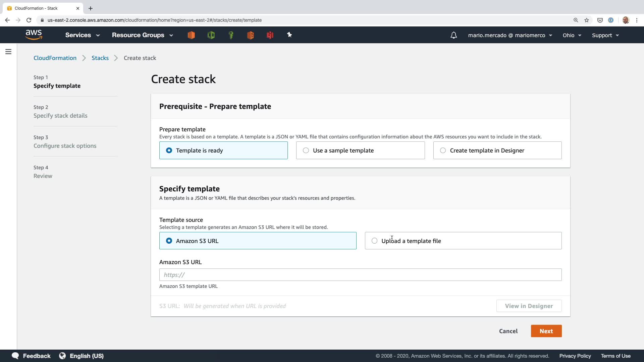This screenshot has width=644, height=362.
Task: Open the green key IAM shortcut
Action: [231, 35]
